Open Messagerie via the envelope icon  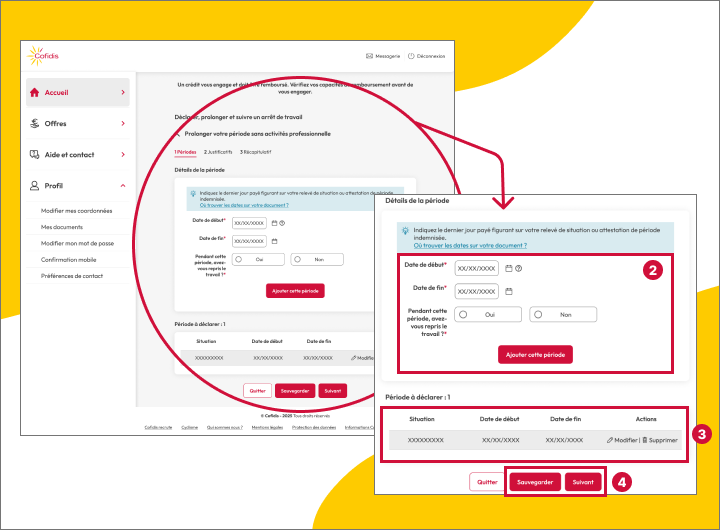point(370,56)
